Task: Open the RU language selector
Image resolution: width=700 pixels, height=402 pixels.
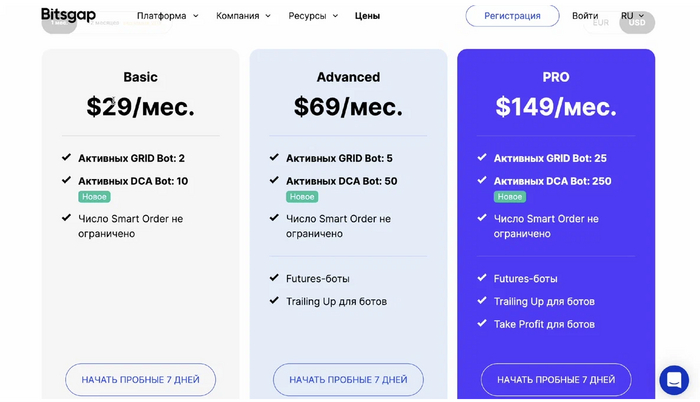Action: tap(632, 16)
